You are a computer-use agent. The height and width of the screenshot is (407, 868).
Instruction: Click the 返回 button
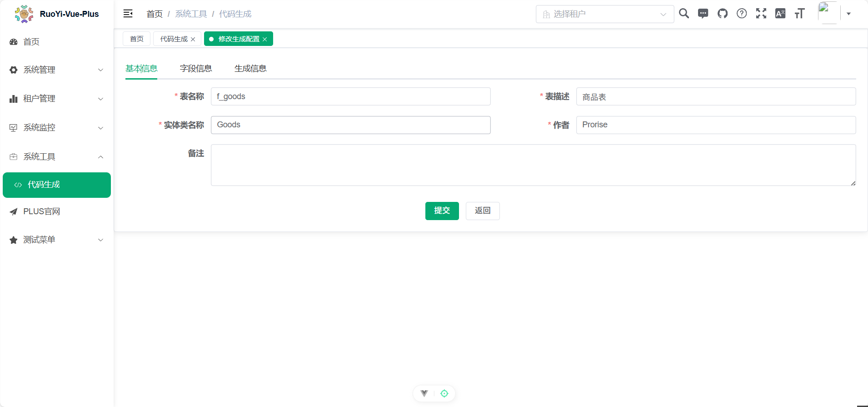[483, 211]
